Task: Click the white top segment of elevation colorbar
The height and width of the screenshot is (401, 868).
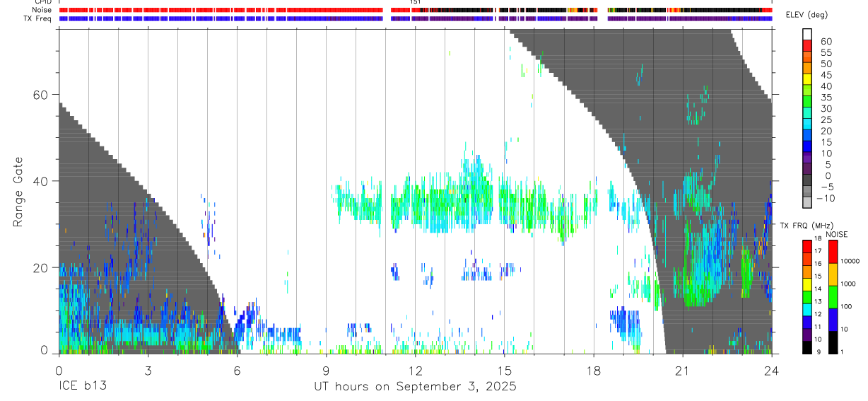Action: point(807,35)
